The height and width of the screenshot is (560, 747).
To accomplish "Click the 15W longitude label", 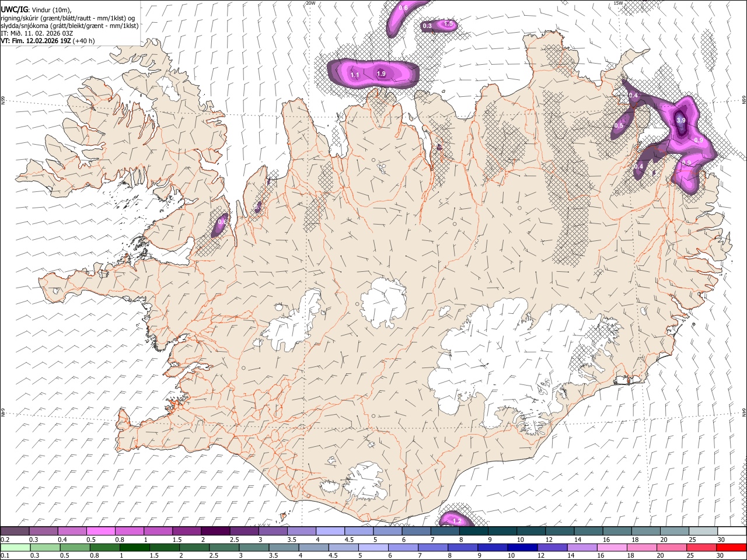I will (617, 3).
